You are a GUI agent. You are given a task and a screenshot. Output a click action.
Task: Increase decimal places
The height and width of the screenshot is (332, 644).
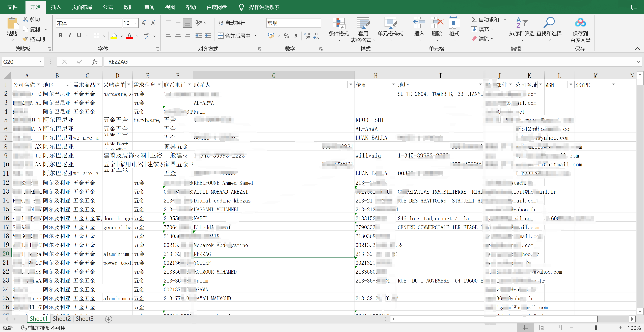[307, 36]
